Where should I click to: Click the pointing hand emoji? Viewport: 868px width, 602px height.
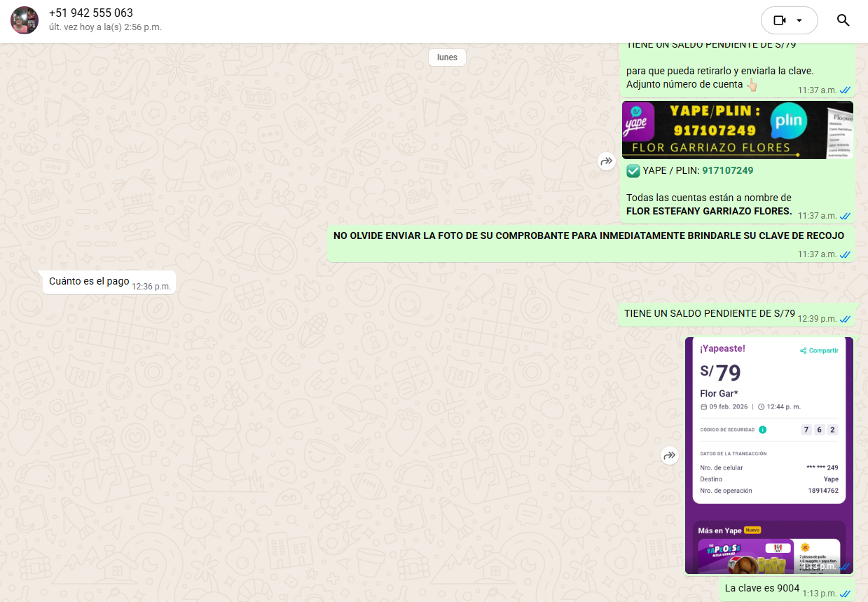751,85
